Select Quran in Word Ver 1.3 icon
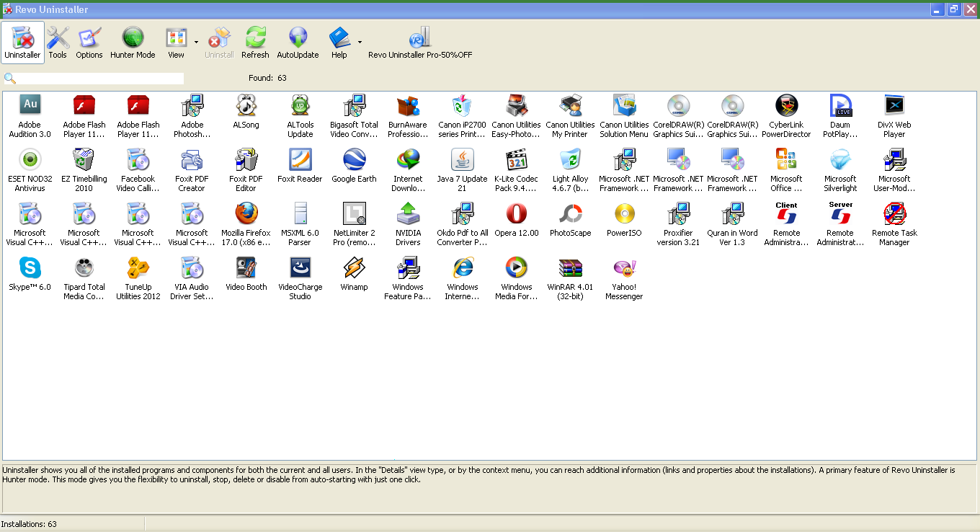Image resolution: width=980 pixels, height=532 pixels. tap(733, 213)
